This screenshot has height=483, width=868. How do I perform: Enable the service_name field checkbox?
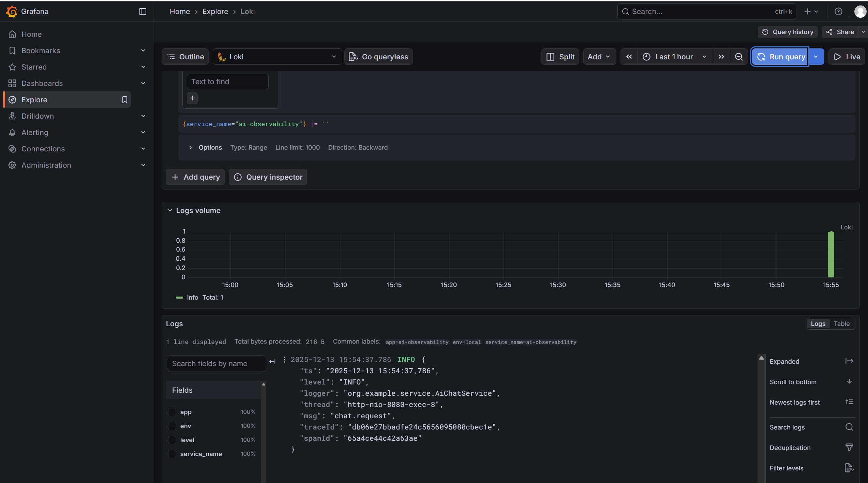coord(172,454)
